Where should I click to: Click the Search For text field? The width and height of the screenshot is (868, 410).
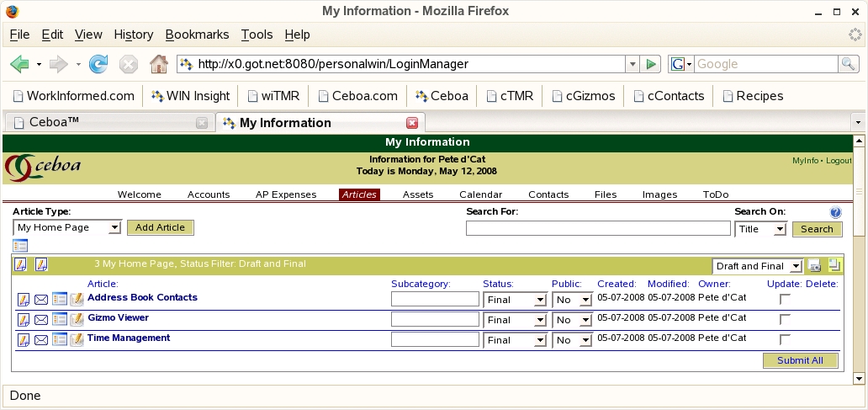tap(597, 228)
